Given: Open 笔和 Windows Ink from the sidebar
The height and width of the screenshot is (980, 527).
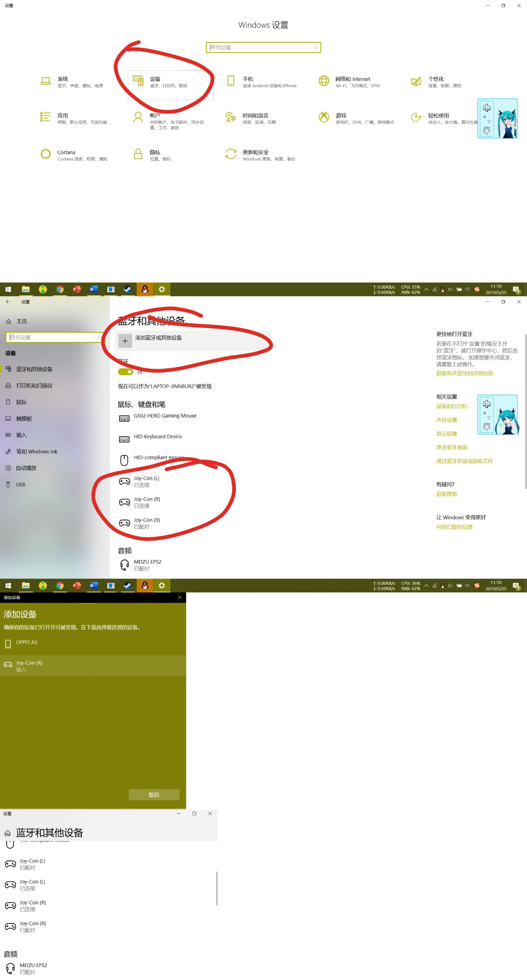Looking at the screenshot, I should (x=54, y=452).
